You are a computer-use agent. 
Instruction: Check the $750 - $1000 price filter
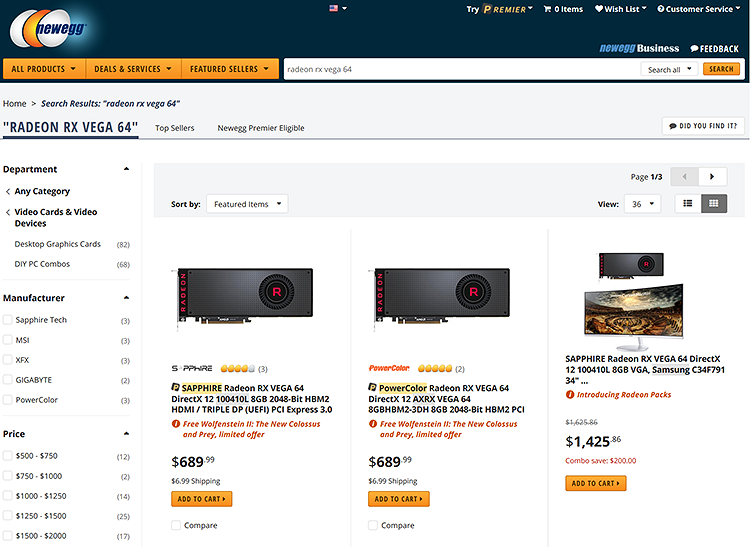pos(8,476)
